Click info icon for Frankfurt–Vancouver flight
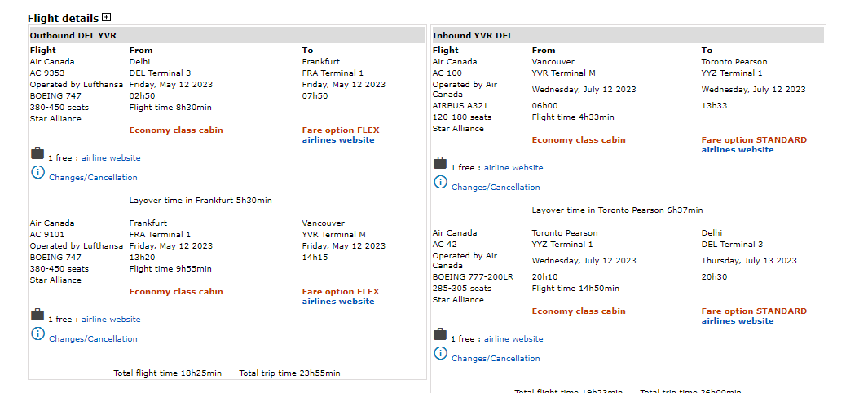 pos(37,333)
